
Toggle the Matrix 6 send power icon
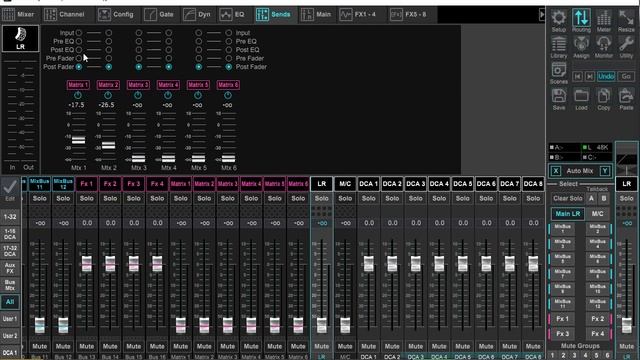tap(228, 95)
